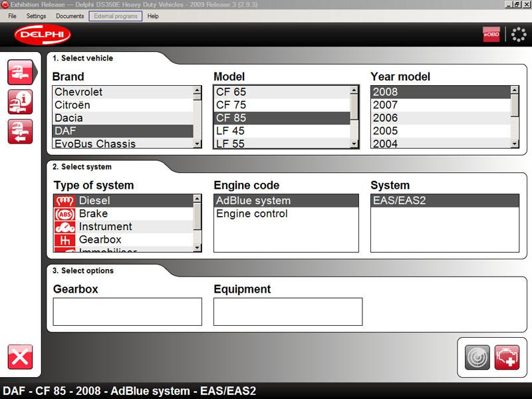This screenshot has width=532, height=399.
Task: Click the Type of system scroll down arrow
Action: click(x=197, y=247)
